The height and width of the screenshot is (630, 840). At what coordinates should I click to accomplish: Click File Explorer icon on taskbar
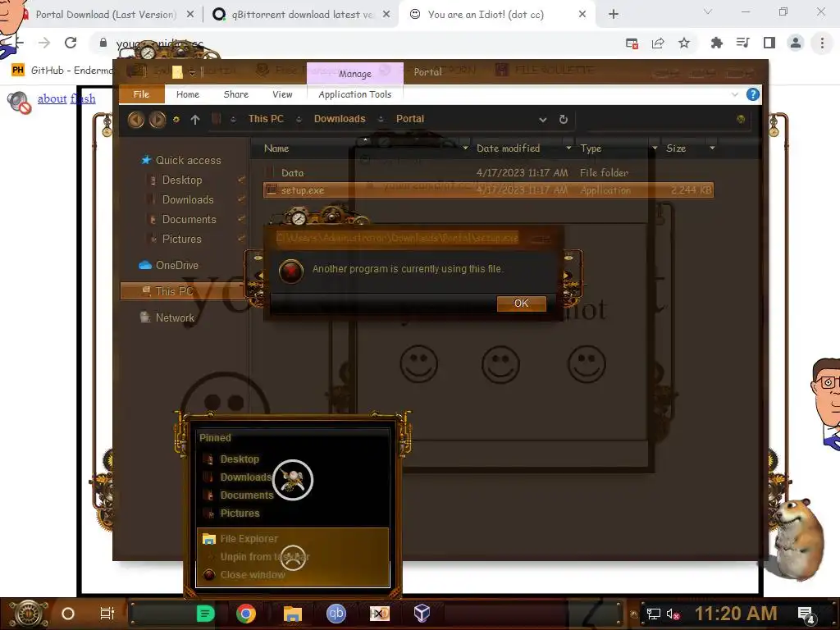(x=293, y=614)
